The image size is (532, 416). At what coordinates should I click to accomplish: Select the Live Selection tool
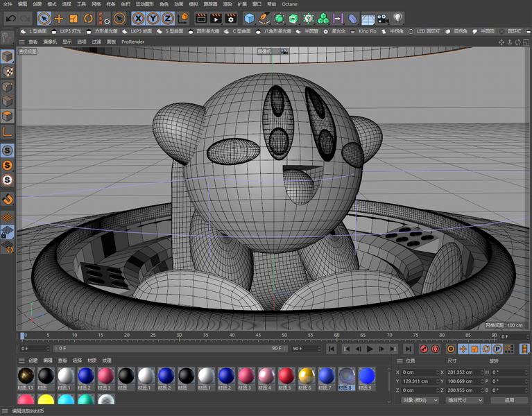tap(44, 18)
